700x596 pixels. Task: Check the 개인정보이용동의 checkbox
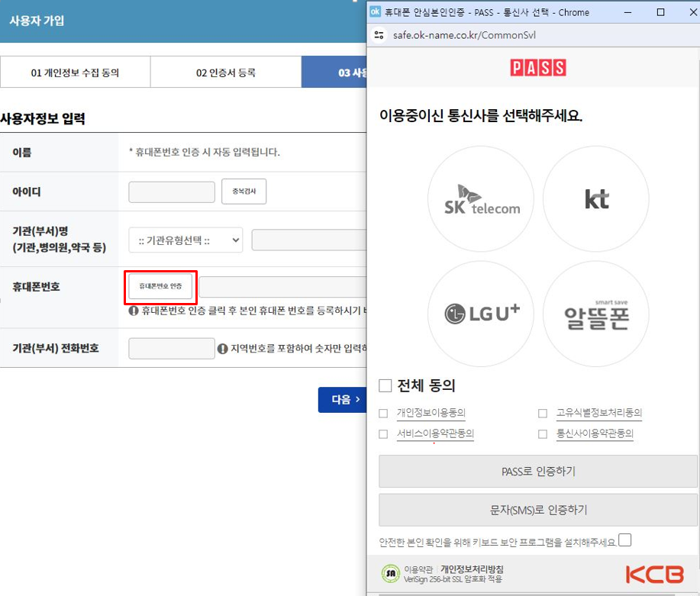(383, 414)
